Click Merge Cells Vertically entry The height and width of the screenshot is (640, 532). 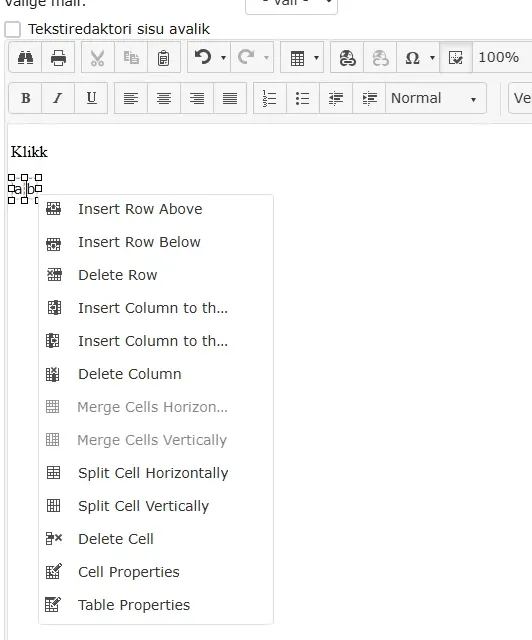[x=156, y=440]
